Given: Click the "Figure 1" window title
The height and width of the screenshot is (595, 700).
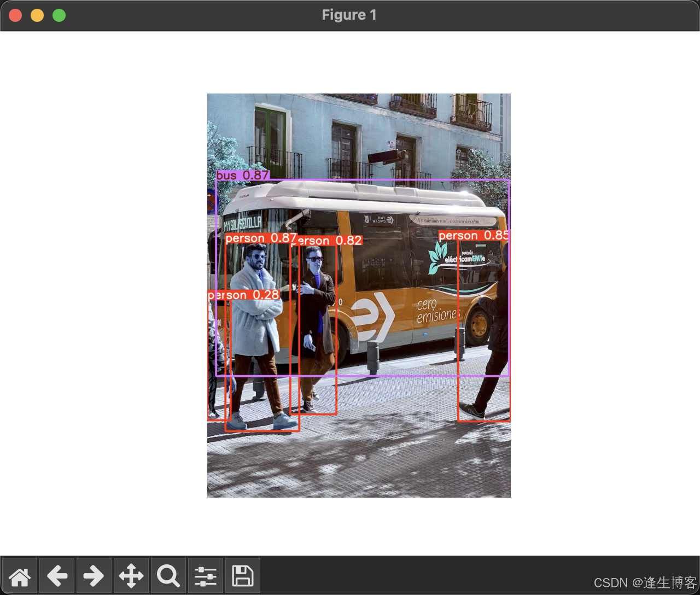Looking at the screenshot, I should [x=349, y=15].
